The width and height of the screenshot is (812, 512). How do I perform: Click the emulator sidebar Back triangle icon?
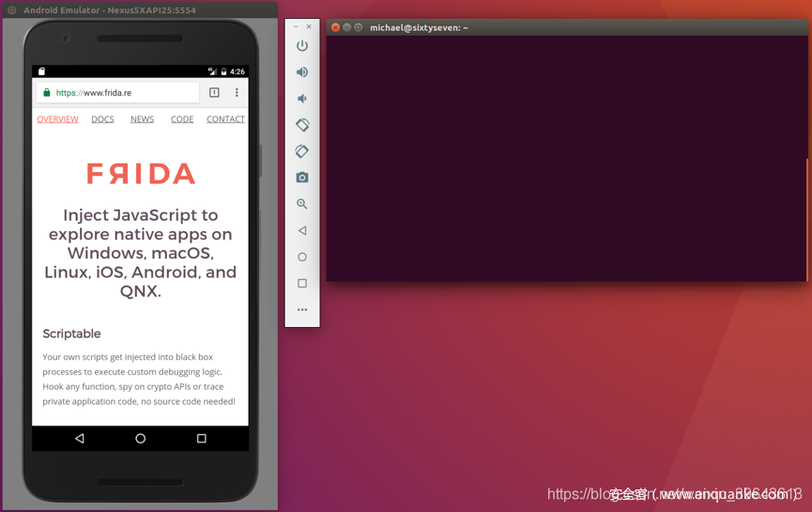click(302, 230)
